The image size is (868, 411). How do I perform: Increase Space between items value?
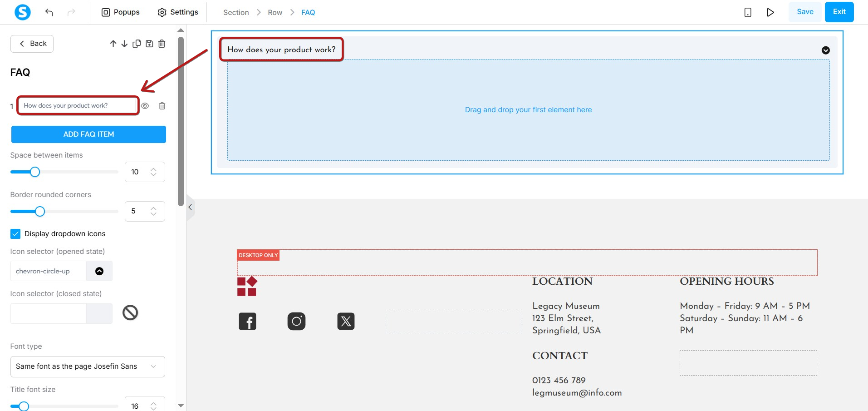pyautogui.click(x=153, y=169)
